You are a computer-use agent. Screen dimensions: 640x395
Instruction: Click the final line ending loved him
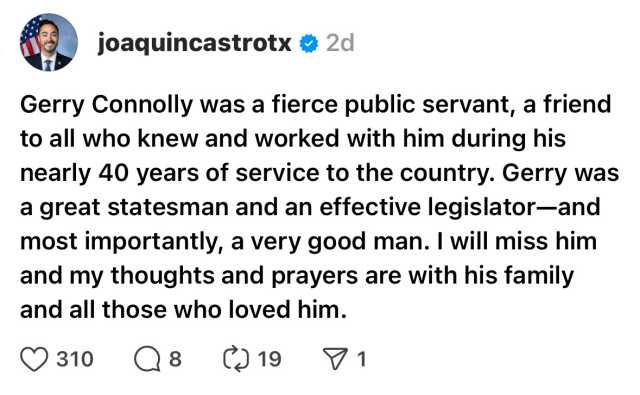(183, 309)
